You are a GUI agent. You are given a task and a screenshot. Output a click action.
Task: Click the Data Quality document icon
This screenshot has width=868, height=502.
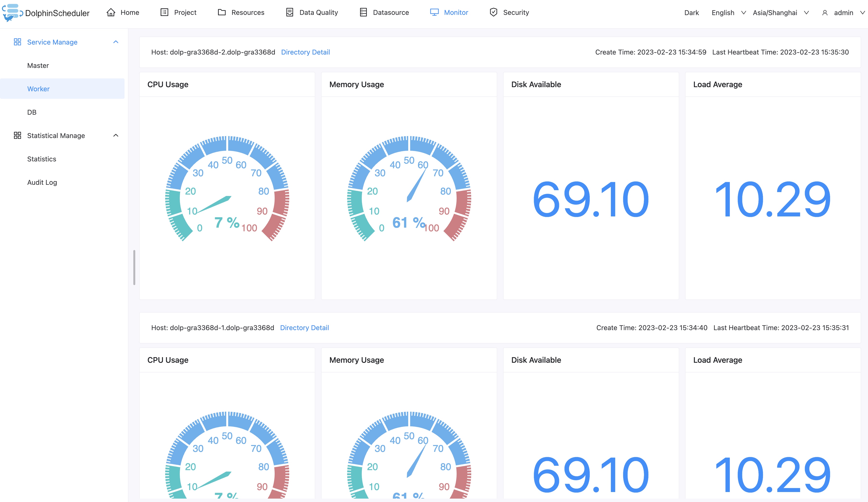pos(290,12)
